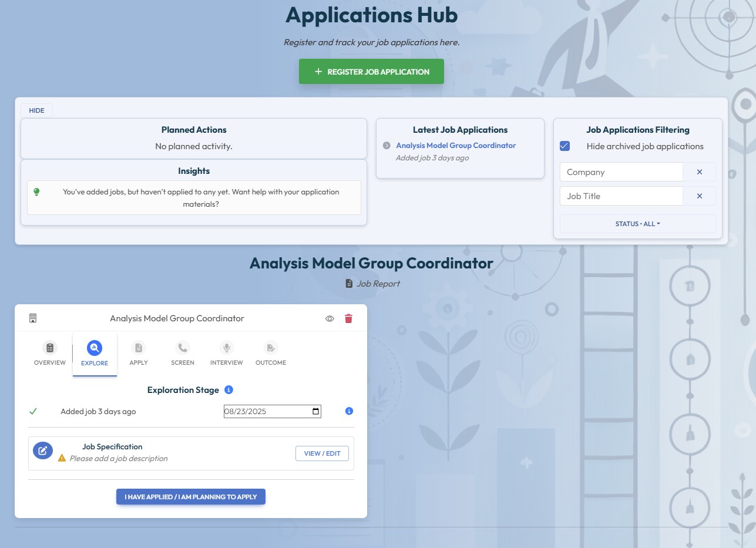Open Analysis Model Group Coordinator link
This screenshot has height=548, width=756.
point(456,146)
